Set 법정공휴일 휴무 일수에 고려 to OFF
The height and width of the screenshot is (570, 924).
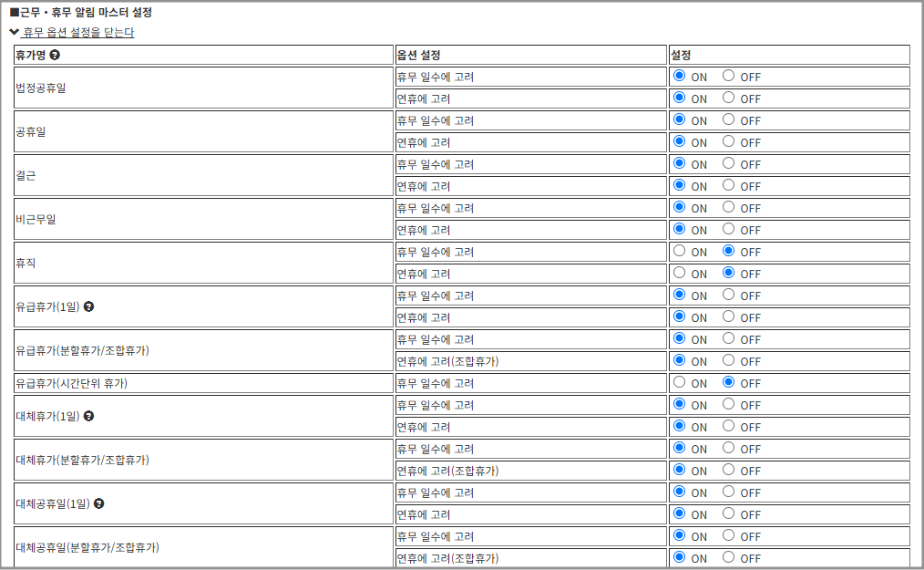[728, 76]
